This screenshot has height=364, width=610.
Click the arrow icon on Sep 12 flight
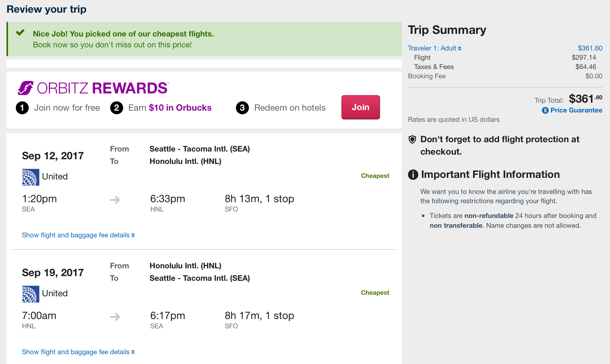pos(115,200)
